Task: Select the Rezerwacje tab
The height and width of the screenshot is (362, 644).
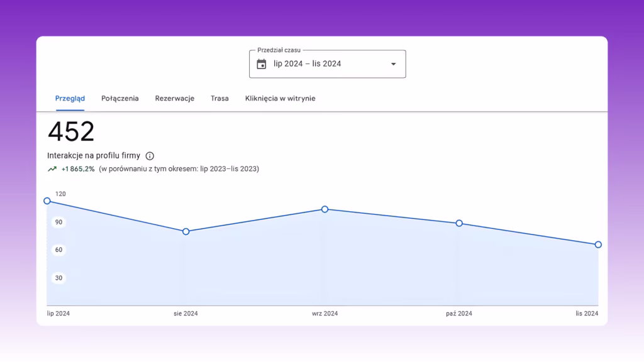Action: (175, 99)
